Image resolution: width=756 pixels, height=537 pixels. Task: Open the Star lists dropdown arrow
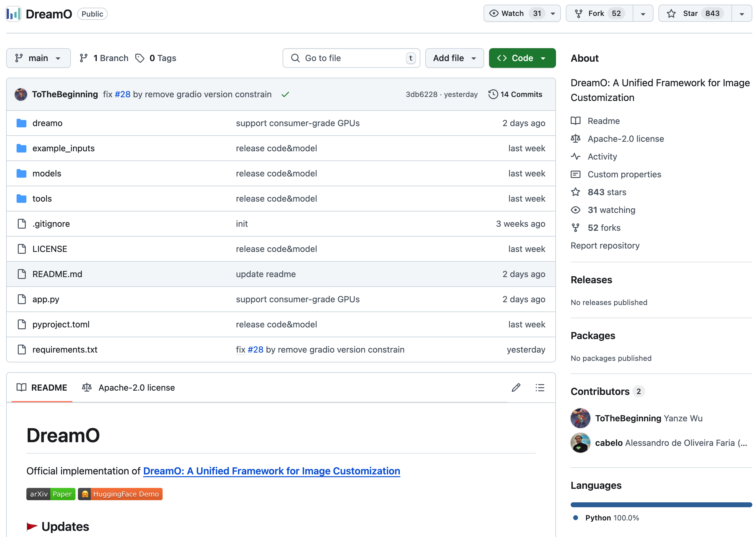pyautogui.click(x=742, y=14)
